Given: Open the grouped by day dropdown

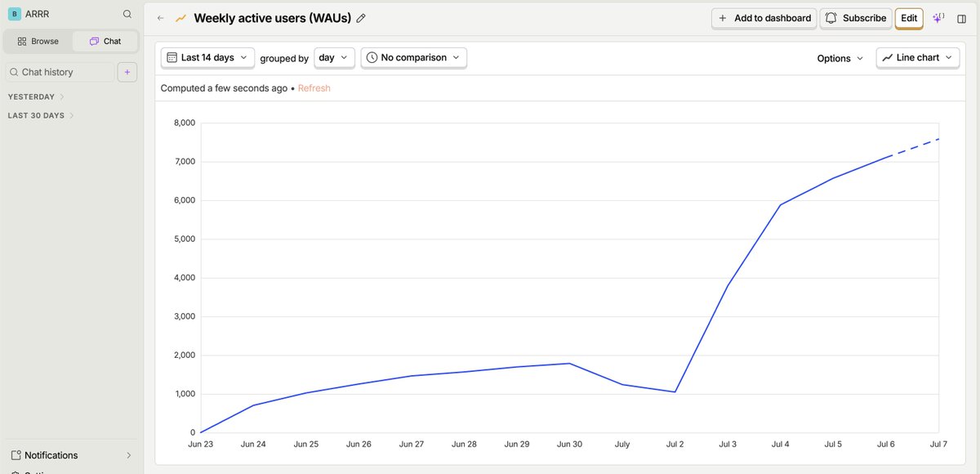Looking at the screenshot, I should click(x=334, y=57).
